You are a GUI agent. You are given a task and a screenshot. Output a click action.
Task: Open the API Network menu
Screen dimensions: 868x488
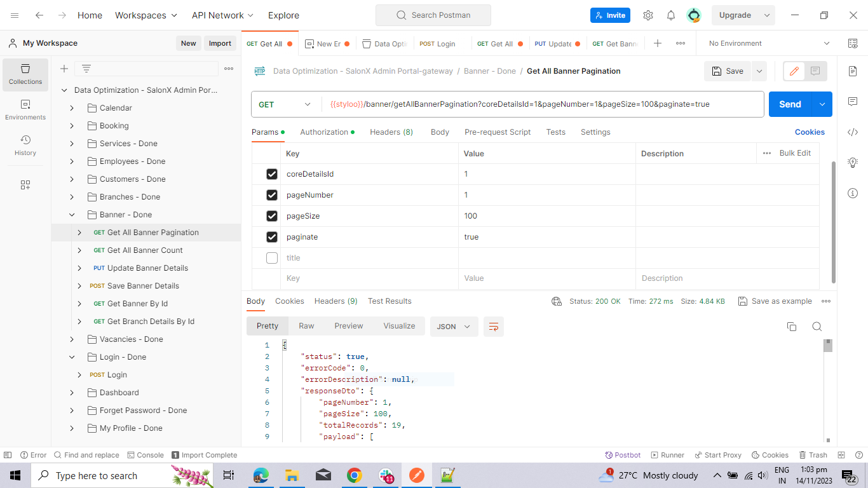(x=223, y=15)
